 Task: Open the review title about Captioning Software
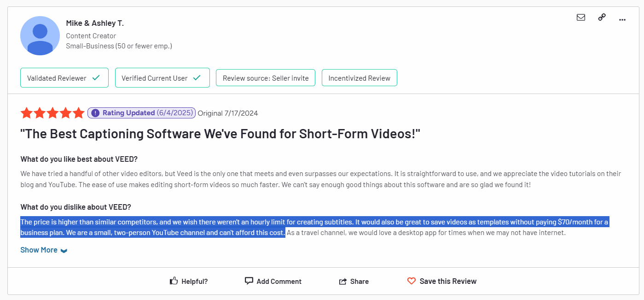coord(220,134)
